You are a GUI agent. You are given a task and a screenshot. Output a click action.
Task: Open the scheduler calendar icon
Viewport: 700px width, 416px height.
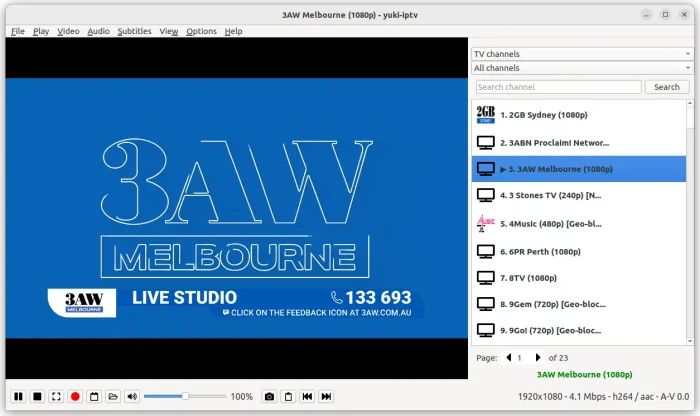click(94, 397)
